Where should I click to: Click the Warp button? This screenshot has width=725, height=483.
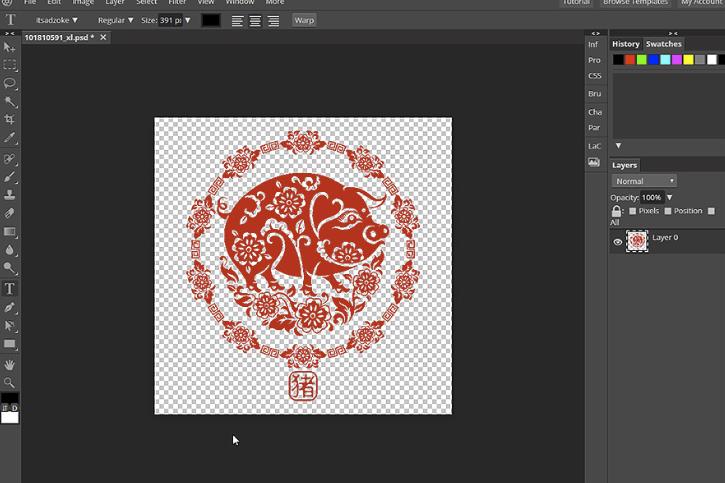point(303,20)
